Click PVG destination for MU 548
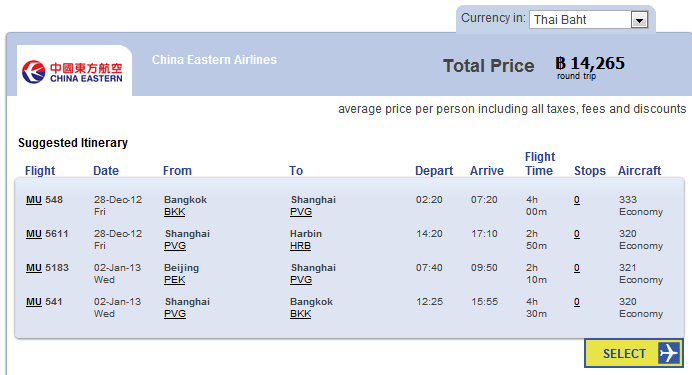 tap(301, 212)
